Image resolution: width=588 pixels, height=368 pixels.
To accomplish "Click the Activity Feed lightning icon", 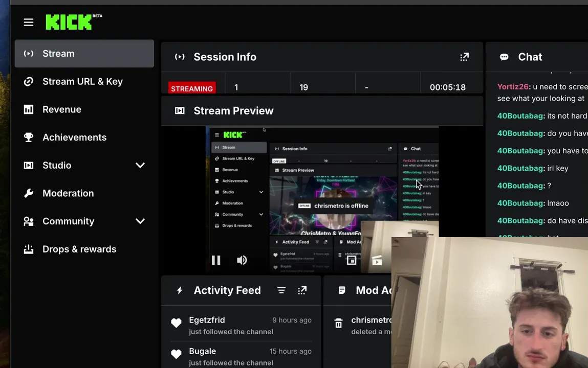I will click(x=180, y=290).
